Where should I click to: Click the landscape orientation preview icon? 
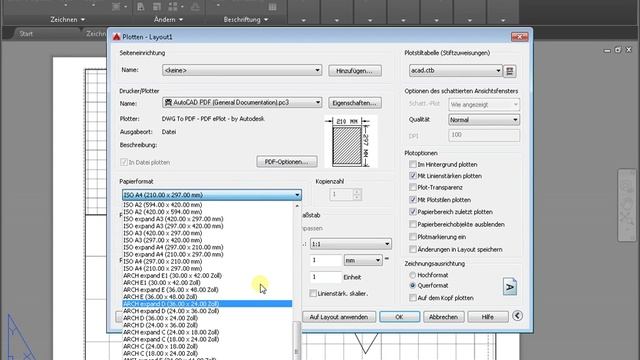click(510, 287)
